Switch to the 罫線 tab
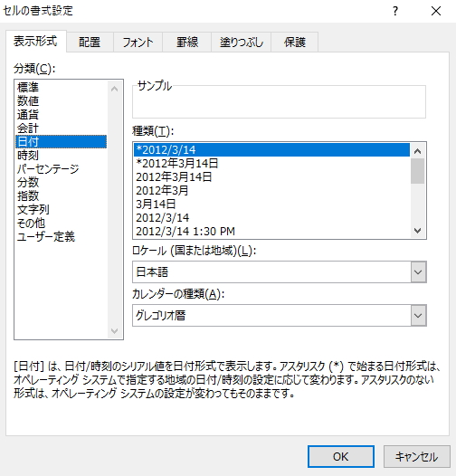This screenshot has height=476, width=456. click(187, 42)
